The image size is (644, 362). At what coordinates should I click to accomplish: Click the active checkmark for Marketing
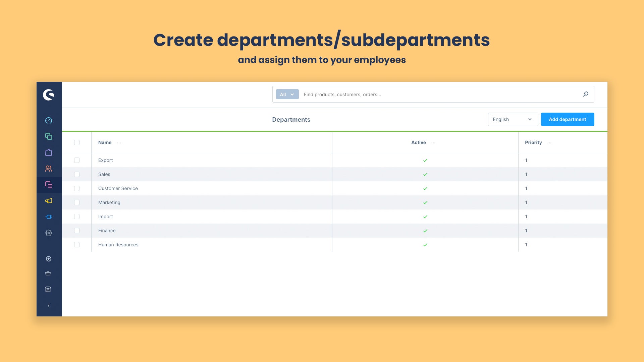click(x=425, y=202)
